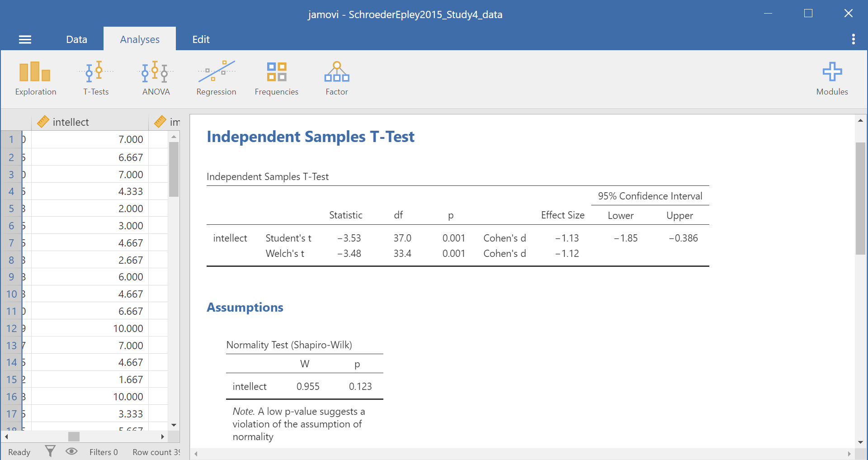Screen dimensions: 868x460
Task: Switch to the Data tab
Action: click(x=76, y=39)
